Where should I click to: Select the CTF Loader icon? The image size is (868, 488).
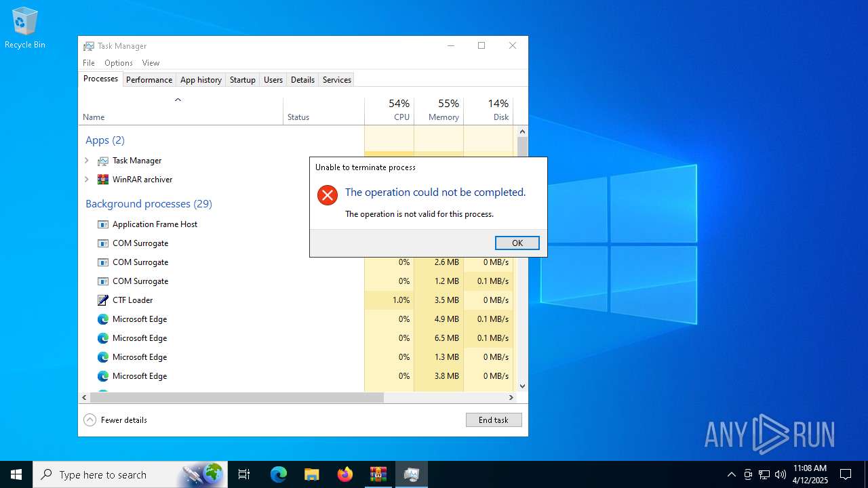coord(103,300)
